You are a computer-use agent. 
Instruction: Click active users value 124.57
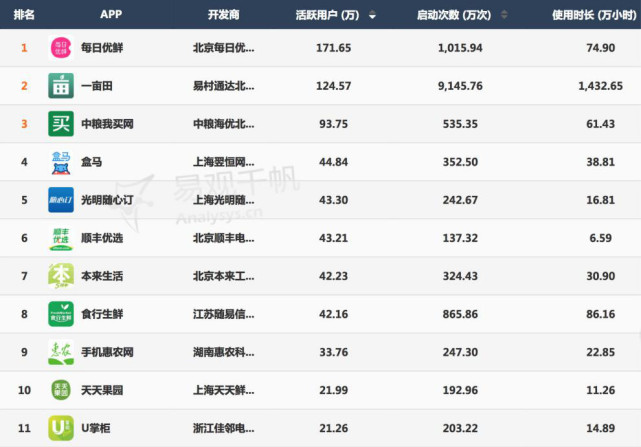click(334, 86)
